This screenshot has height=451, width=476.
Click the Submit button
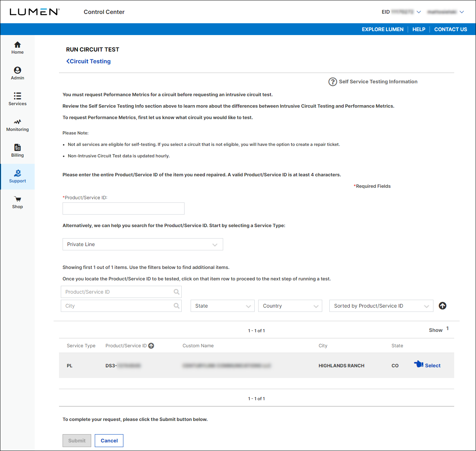(77, 441)
